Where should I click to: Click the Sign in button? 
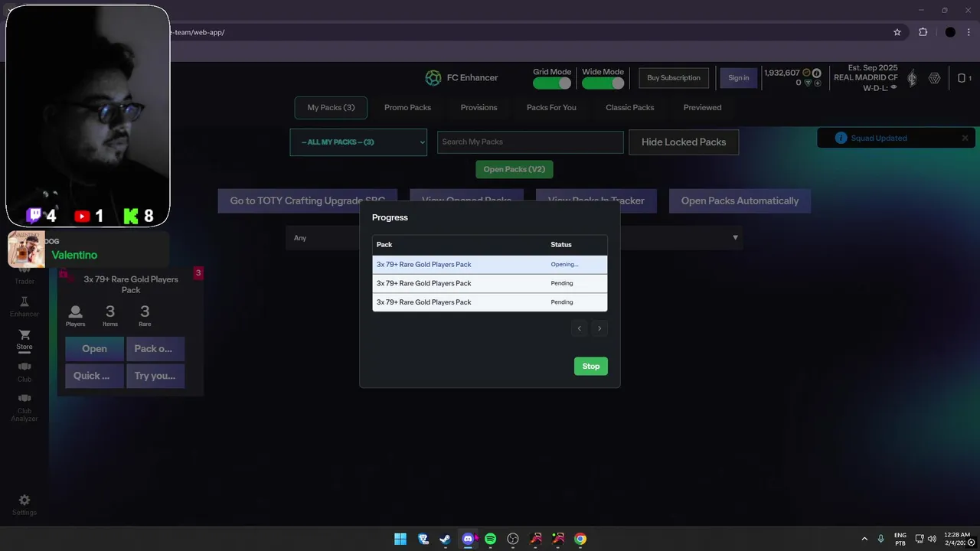coord(739,78)
